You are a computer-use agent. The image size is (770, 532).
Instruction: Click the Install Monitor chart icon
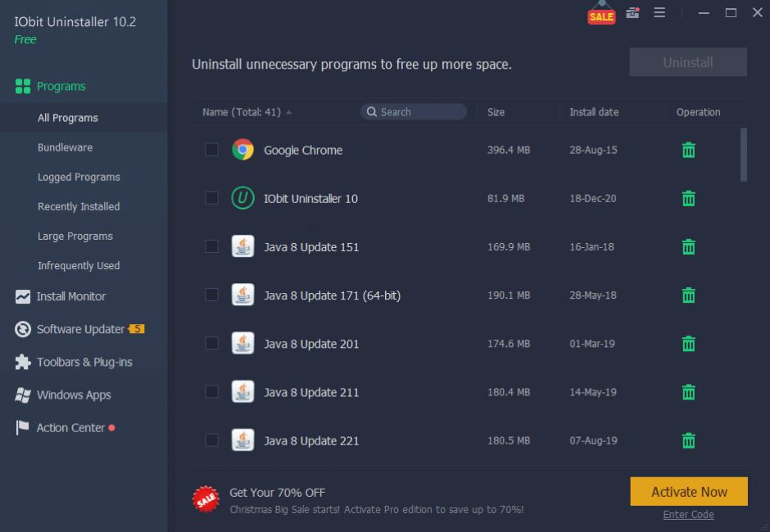tap(23, 296)
